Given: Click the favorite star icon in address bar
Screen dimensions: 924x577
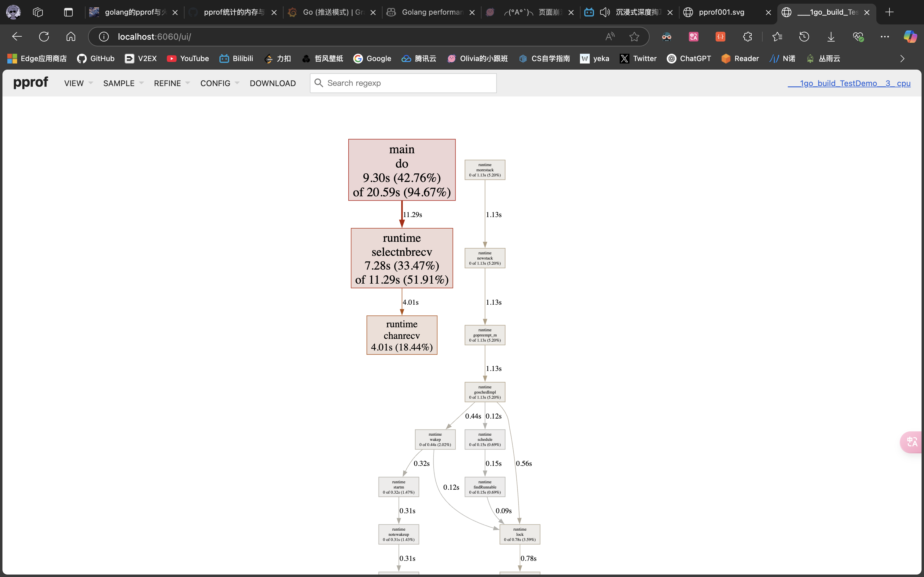Looking at the screenshot, I should [x=634, y=37].
